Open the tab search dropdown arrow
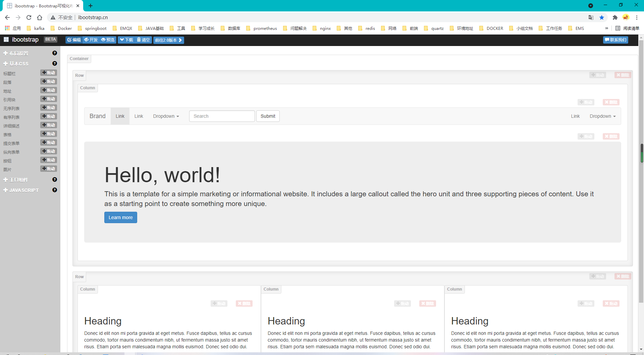644x355 pixels. coord(591,6)
